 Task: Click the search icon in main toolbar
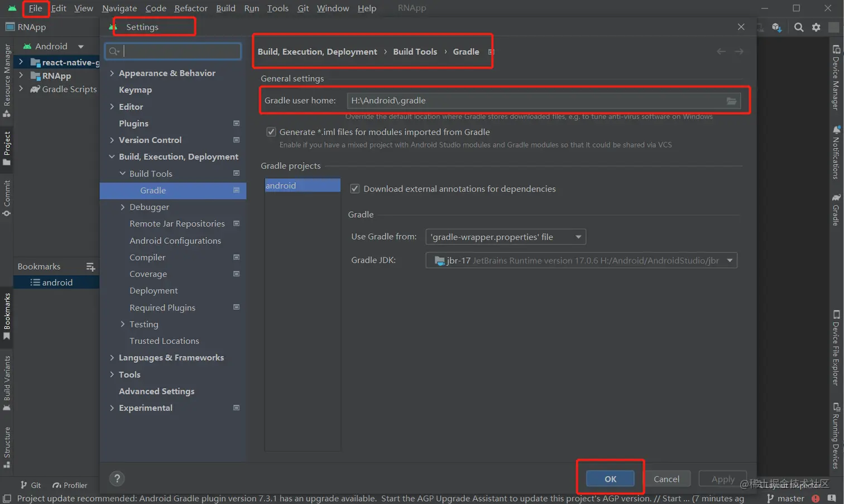[x=799, y=27]
